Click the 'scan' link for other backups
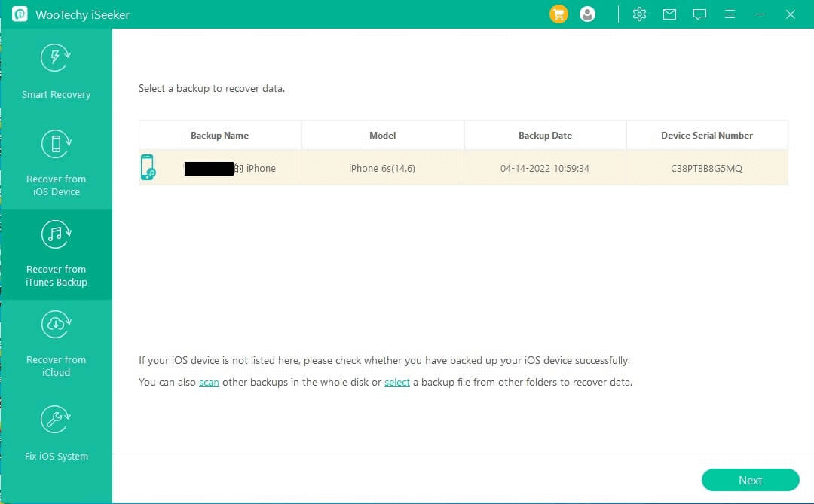This screenshot has width=814, height=504. (209, 382)
